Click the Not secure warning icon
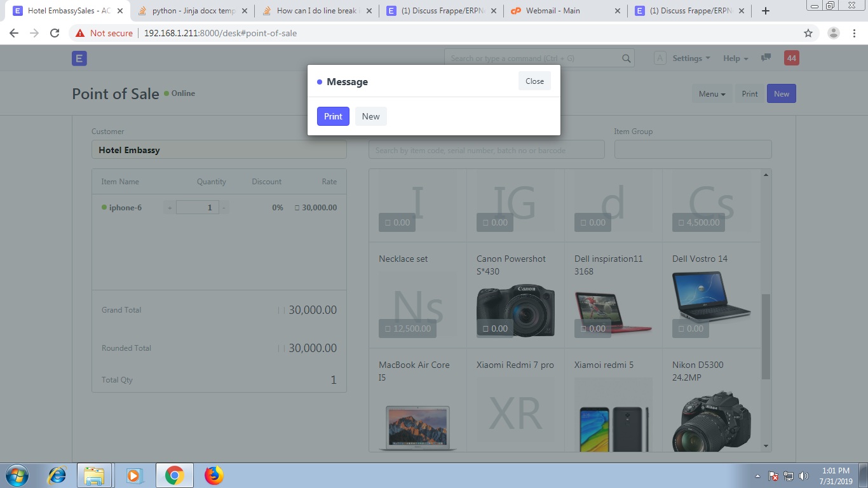 80,33
